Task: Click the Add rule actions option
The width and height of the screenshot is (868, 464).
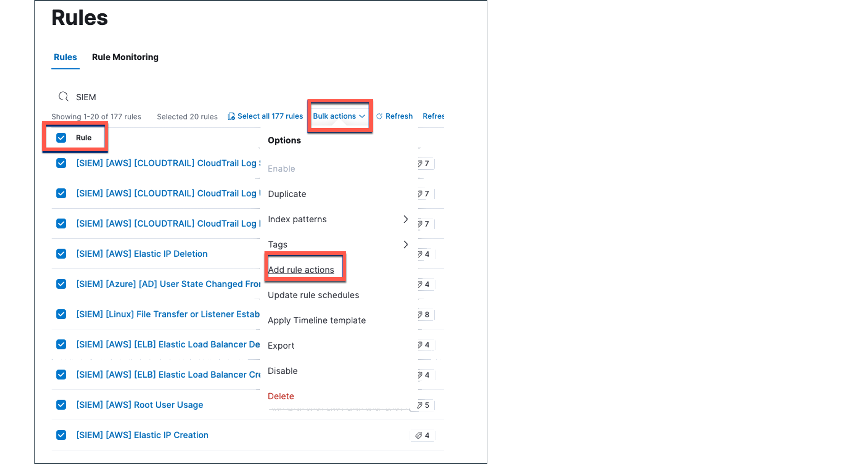Action: click(301, 270)
